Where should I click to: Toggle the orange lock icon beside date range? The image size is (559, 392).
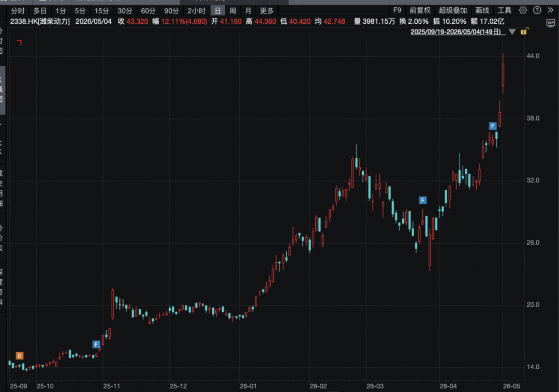coord(524,32)
